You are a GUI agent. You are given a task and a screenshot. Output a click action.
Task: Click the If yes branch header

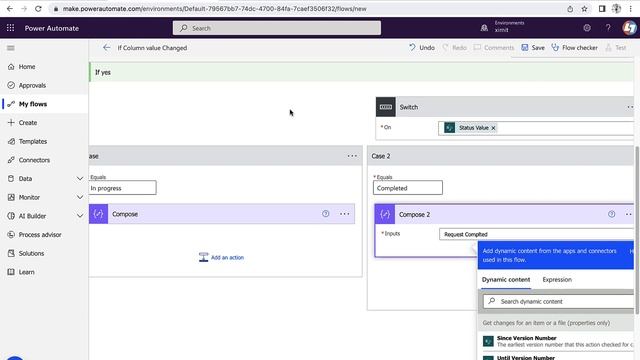pyautogui.click(x=361, y=72)
